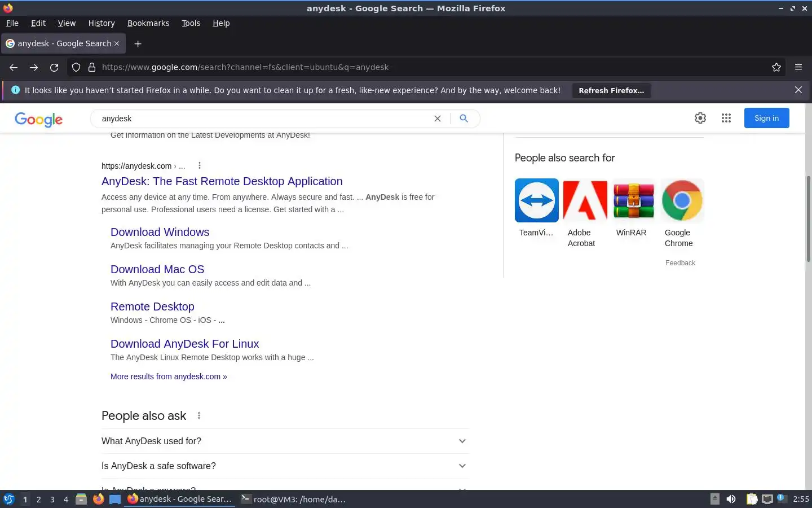
Task: Switch to root@VM3 terminal taskbar window
Action: point(293,499)
